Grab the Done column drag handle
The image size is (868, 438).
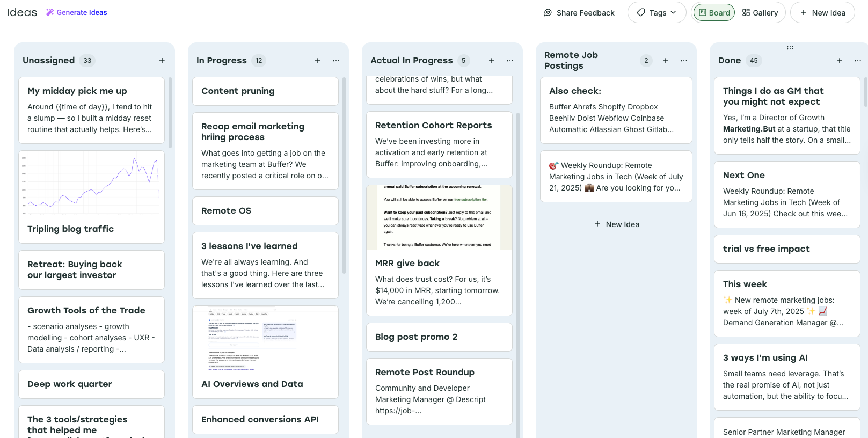[x=790, y=48]
